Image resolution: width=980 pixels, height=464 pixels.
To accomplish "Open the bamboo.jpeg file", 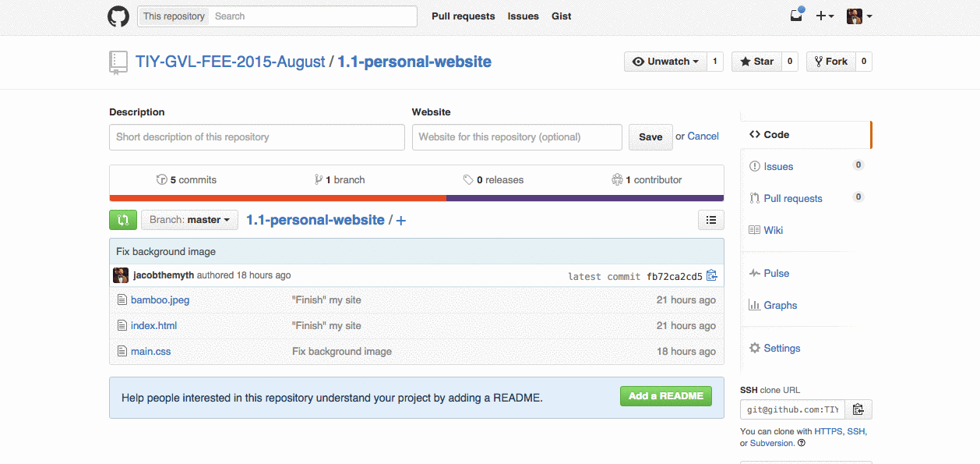I will pyautogui.click(x=160, y=299).
